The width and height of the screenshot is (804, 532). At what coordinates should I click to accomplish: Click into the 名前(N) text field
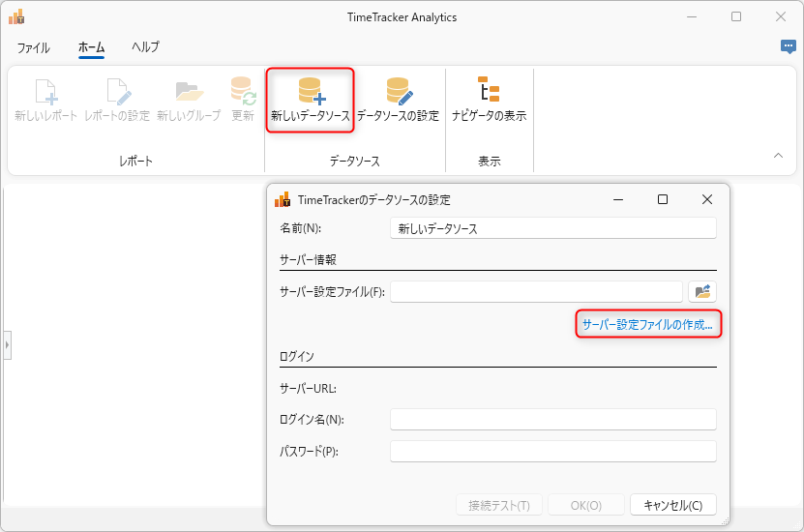point(552,228)
